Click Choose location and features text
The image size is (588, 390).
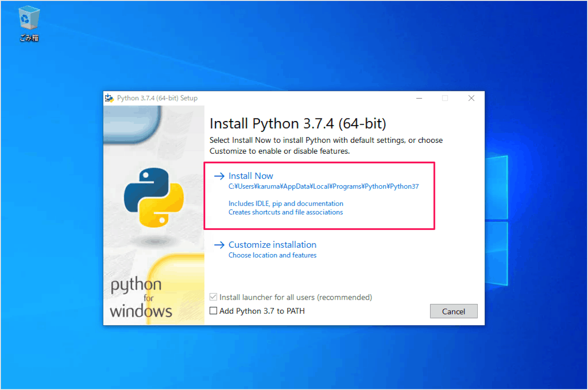272,255
